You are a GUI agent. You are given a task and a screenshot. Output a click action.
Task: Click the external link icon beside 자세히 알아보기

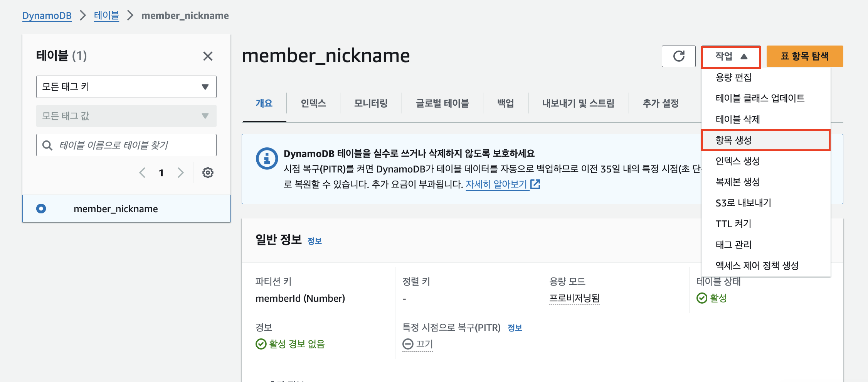tap(536, 184)
